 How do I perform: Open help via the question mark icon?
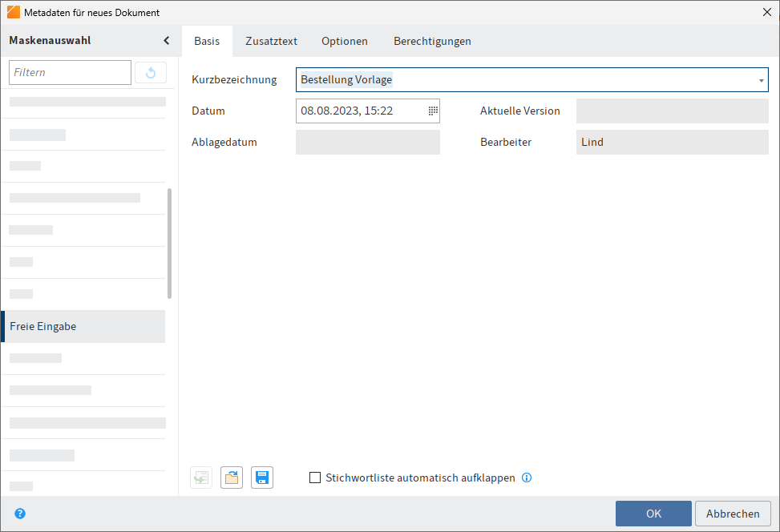click(x=19, y=514)
